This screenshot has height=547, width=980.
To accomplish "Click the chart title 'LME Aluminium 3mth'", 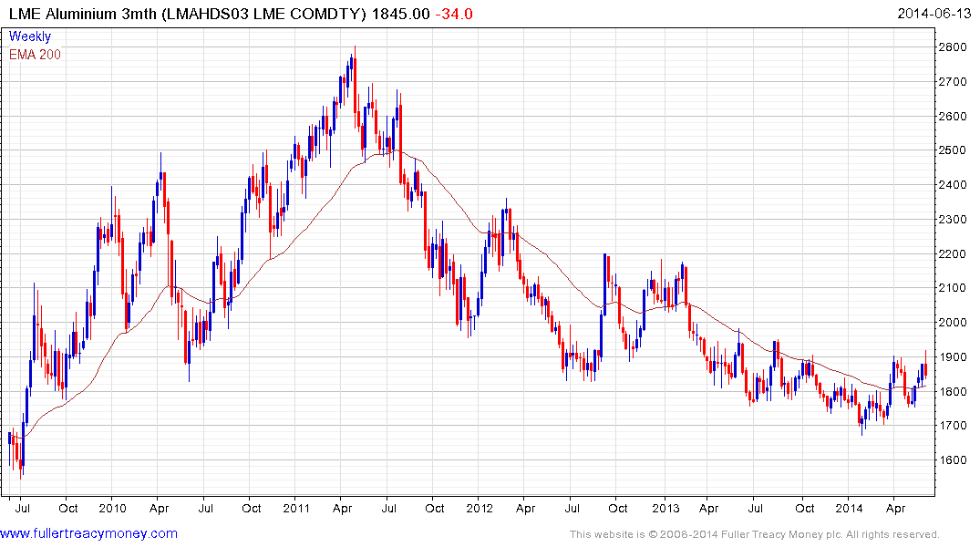I will click(83, 14).
